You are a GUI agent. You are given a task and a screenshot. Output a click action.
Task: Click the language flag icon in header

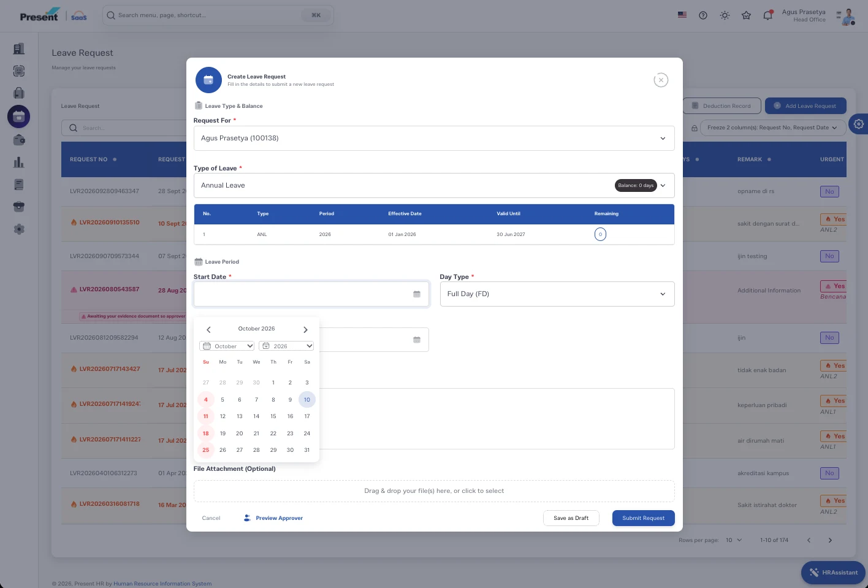tap(682, 15)
